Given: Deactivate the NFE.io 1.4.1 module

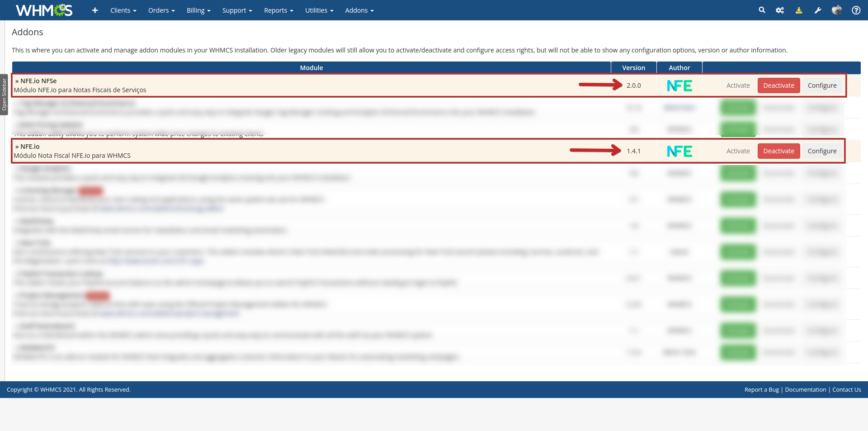Looking at the screenshot, I should (x=778, y=151).
